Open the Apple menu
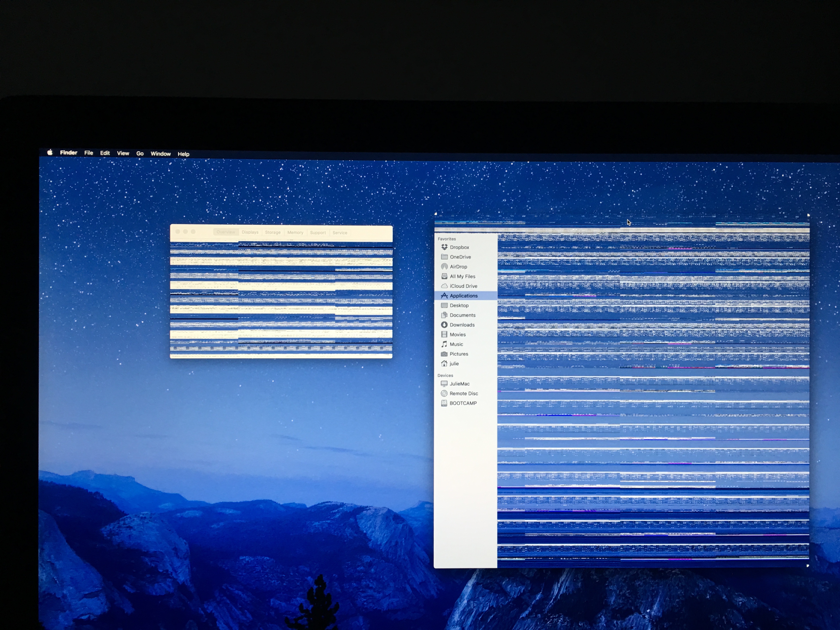Screen dimensions: 840x630 [x=50, y=152]
